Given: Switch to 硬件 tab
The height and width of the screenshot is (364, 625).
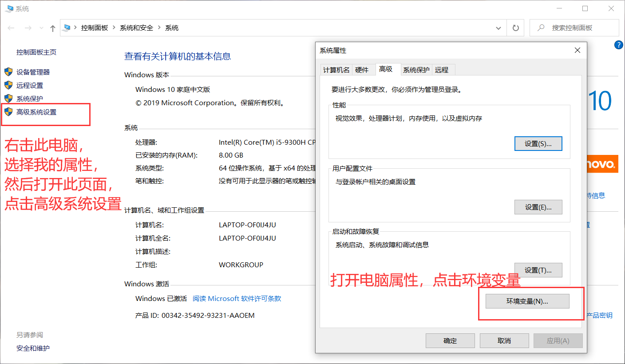Looking at the screenshot, I should coord(362,70).
